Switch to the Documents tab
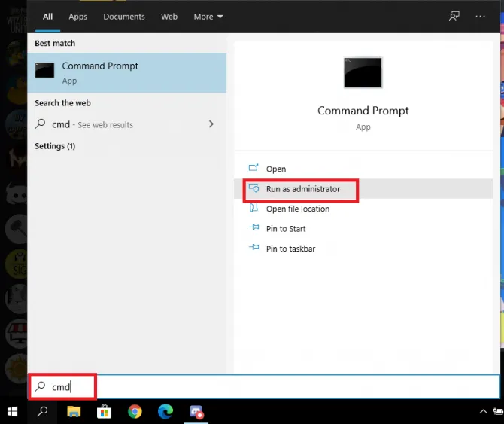Viewport: 504px width, 424px height. tap(124, 16)
